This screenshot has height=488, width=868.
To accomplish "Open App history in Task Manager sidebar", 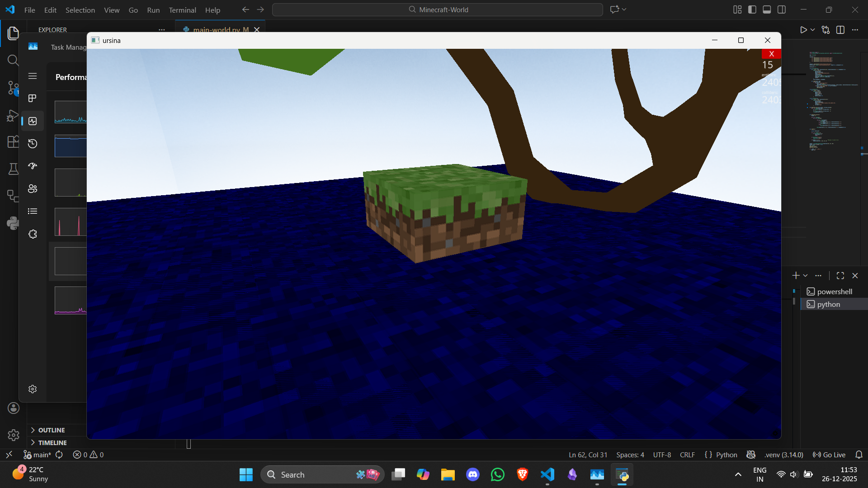I will [32, 143].
